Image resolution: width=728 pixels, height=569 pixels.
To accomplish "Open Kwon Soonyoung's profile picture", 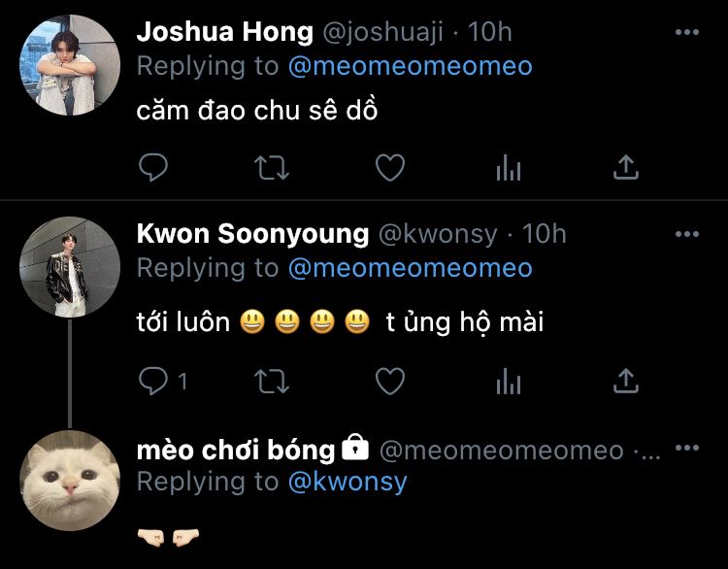I will point(70,267).
